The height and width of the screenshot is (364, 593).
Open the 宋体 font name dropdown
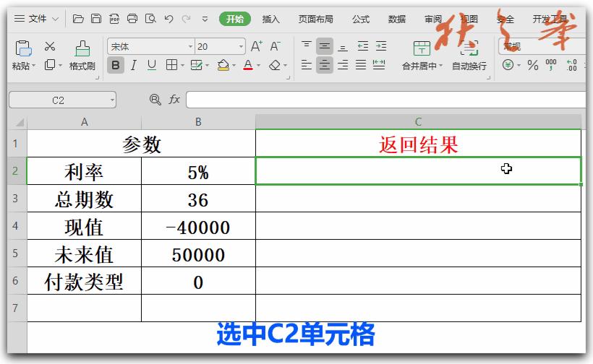point(190,46)
